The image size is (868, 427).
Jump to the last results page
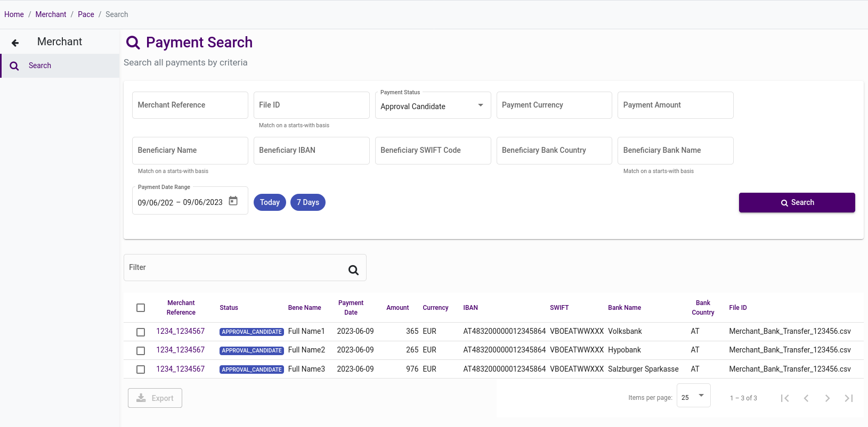pos(849,398)
